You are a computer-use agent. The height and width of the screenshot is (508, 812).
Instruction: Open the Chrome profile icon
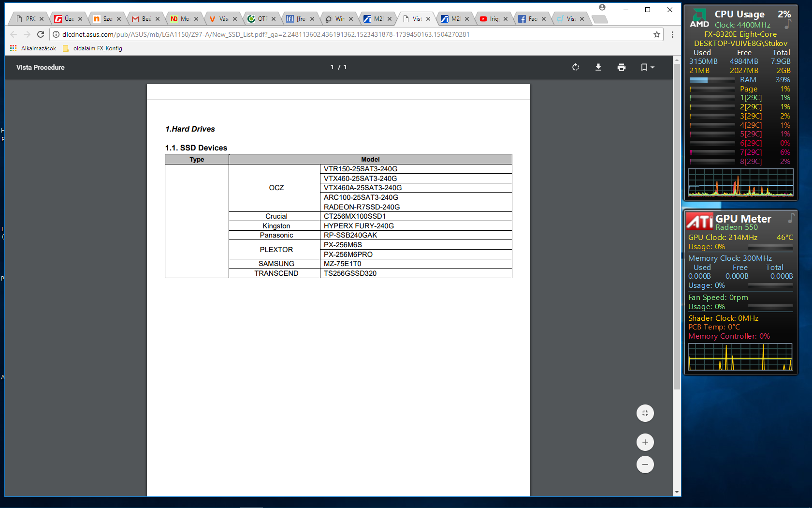tap(602, 7)
